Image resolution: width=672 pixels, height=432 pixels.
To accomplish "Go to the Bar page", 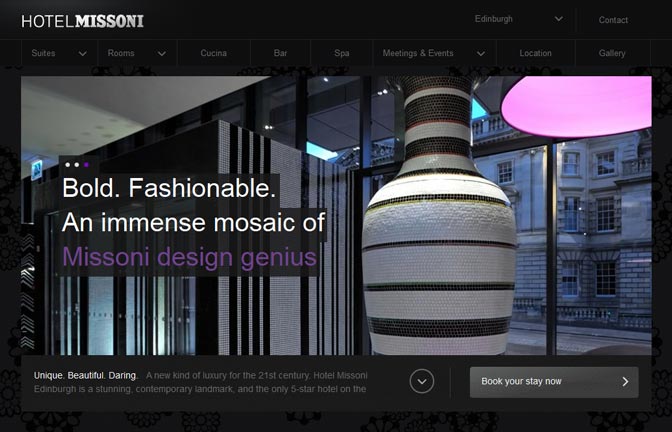I will (280, 53).
